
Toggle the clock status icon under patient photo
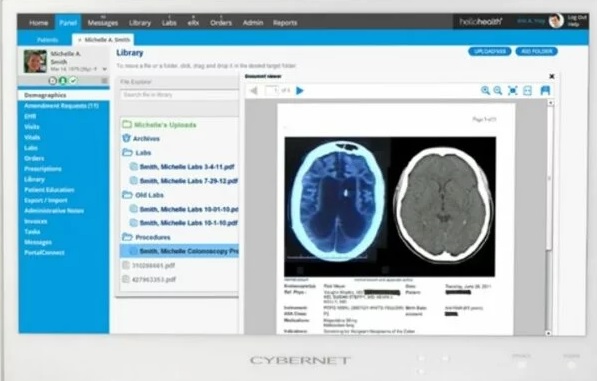(53, 80)
